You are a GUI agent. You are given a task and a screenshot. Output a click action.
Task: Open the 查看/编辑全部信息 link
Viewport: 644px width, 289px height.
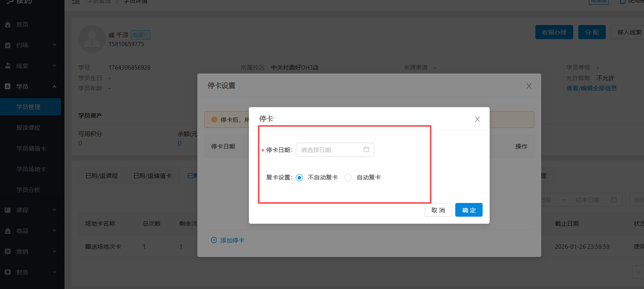(x=592, y=88)
